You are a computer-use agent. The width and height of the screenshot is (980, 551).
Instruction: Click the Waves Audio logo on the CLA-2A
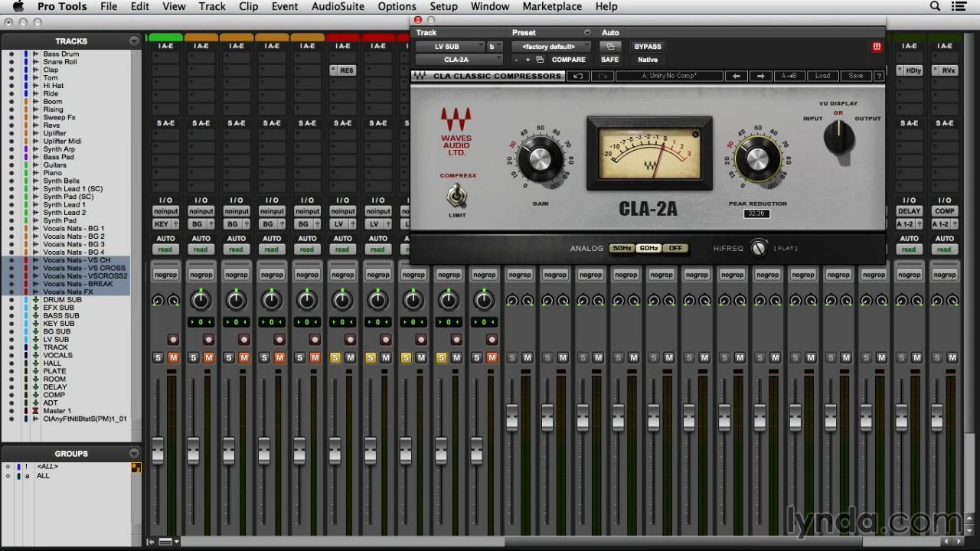456,130
